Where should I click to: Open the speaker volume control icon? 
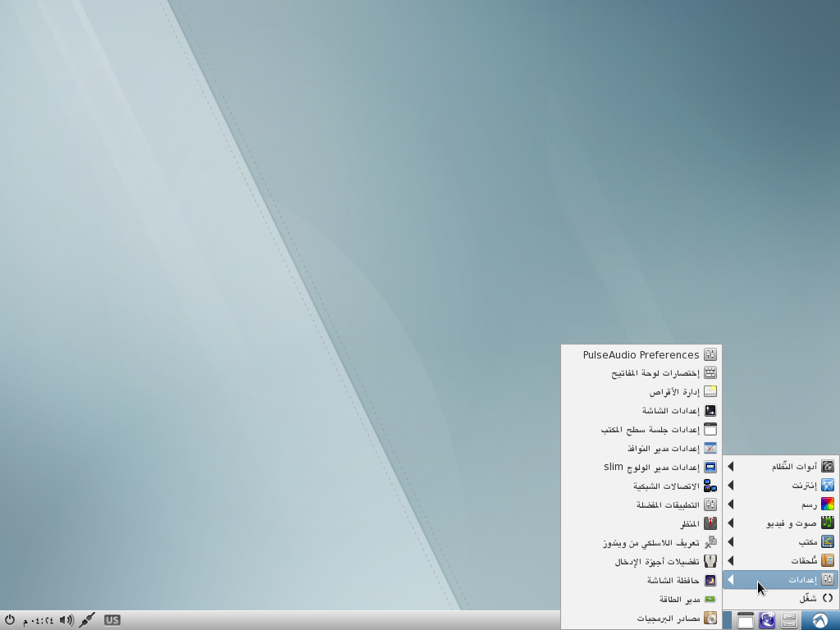66,620
